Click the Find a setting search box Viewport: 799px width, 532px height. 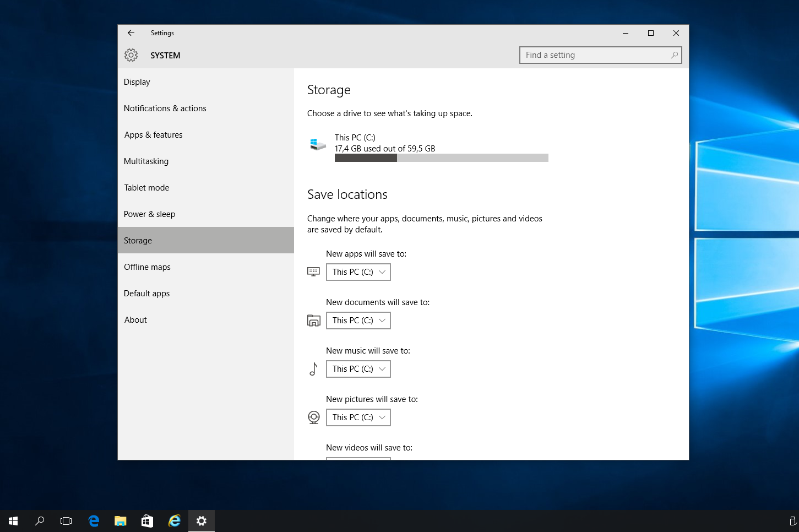click(595, 55)
